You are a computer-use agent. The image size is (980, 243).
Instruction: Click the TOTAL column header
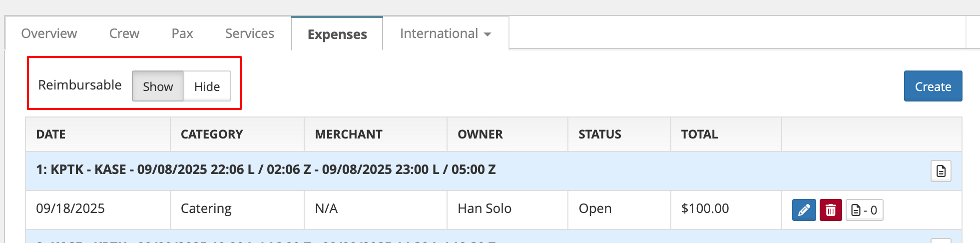click(x=699, y=134)
